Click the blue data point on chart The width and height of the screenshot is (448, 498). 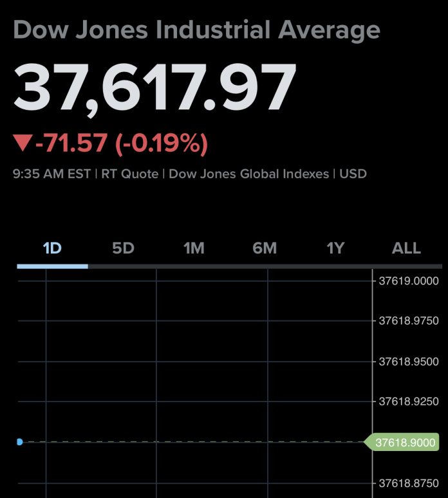19,442
